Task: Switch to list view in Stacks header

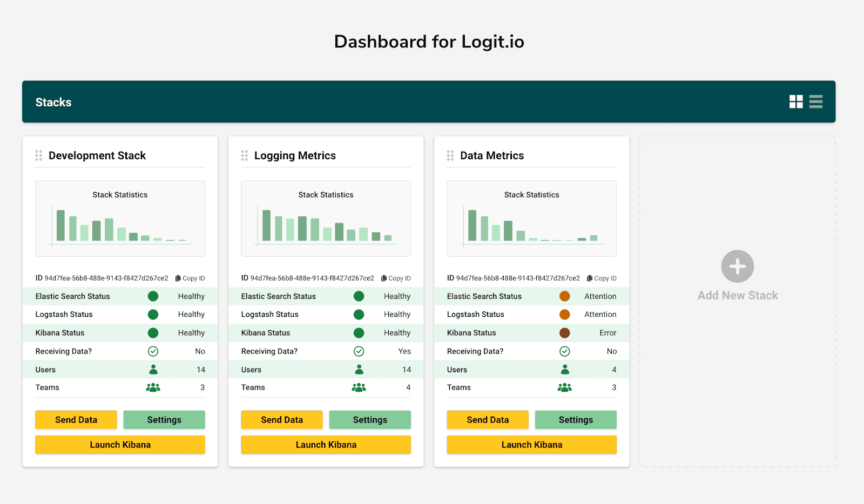Action: [815, 101]
